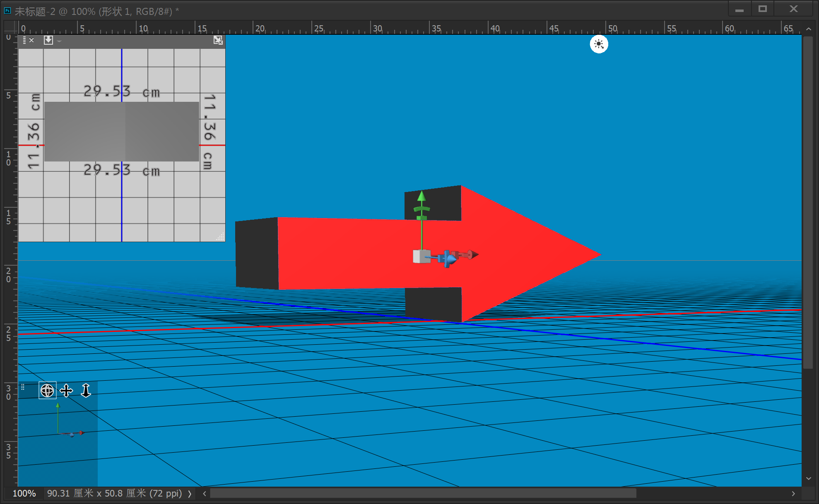Click the green Y-axis scale cube
Screen dimensions: 819x504
click(x=422, y=218)
